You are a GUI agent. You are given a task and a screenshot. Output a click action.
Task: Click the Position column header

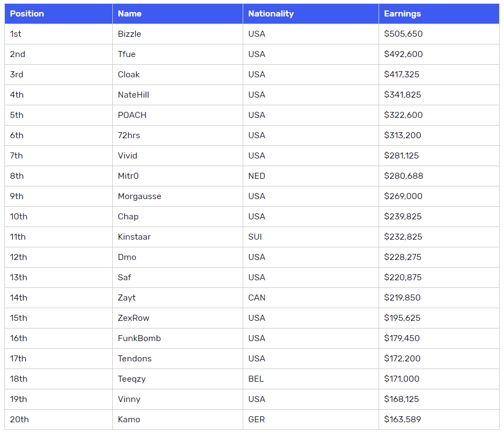click(59, 14)
